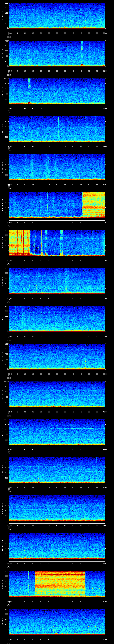Viewport: 114px width, 644px height.
Task: Click the '10:40:00' time label
Action: (9, 450)
